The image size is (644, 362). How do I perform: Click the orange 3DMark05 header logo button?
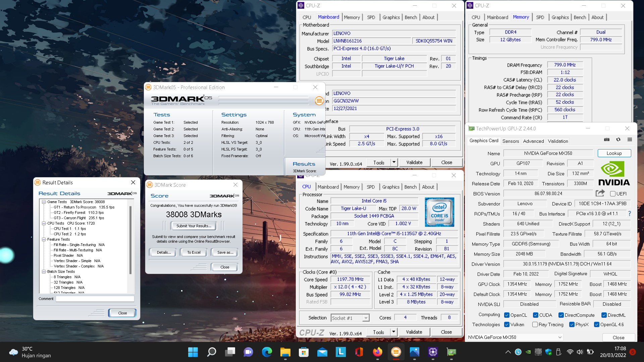tap(319, 101)
